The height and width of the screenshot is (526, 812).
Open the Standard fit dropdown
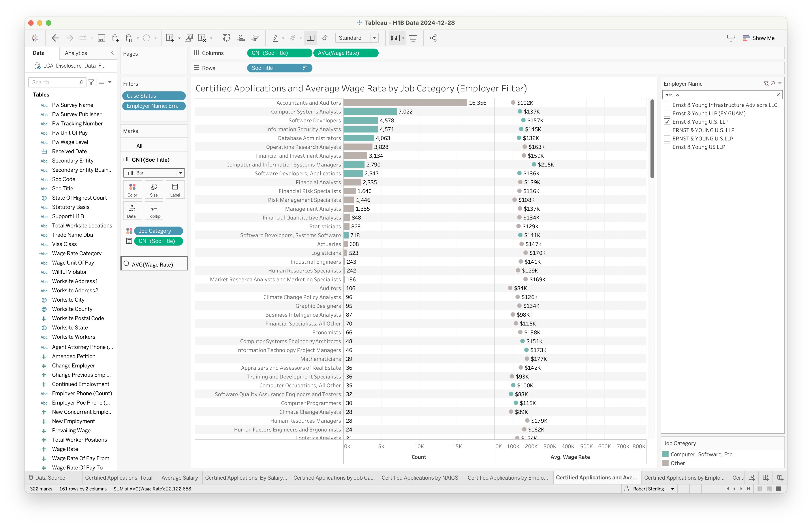click(x=357, y=38)
